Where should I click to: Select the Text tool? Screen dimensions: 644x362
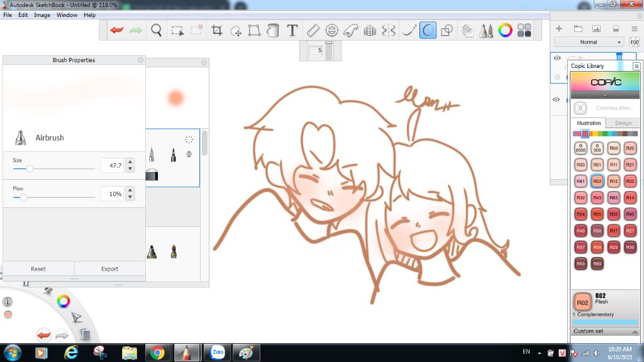[x=292, y=30]
